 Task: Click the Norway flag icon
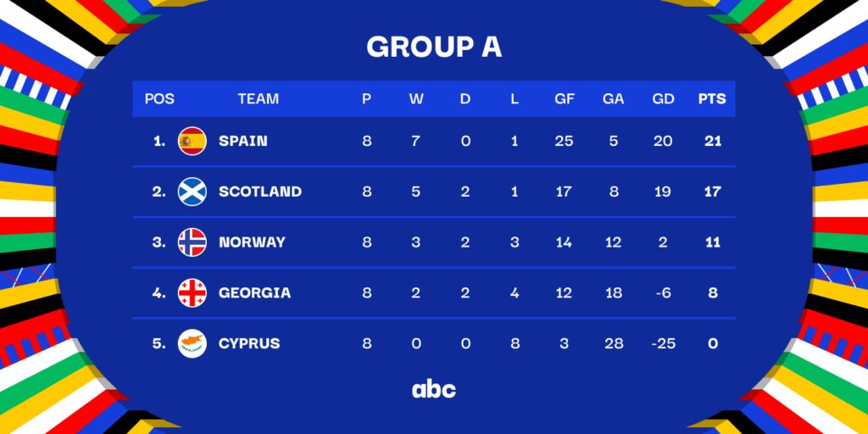point(192,242)
